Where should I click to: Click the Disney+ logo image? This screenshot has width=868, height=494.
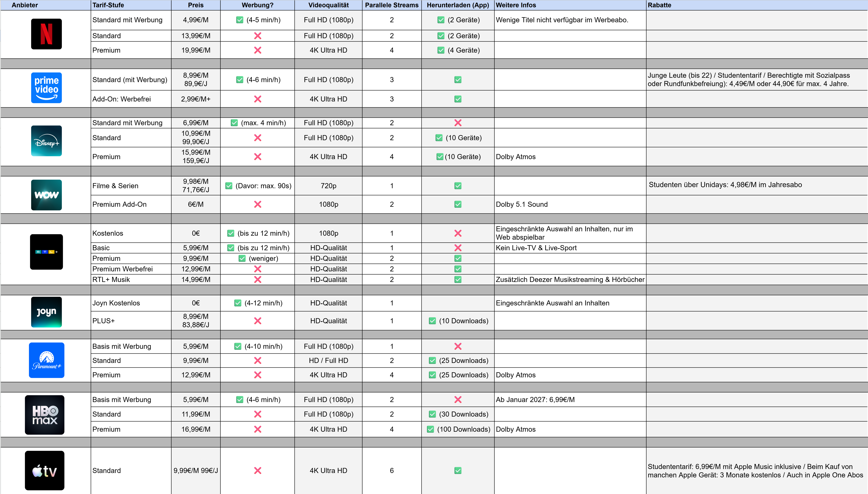47,141
